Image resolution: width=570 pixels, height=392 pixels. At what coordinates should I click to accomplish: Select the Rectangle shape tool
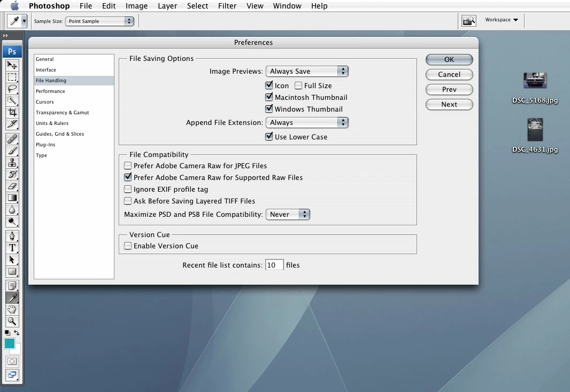(12, 271)
